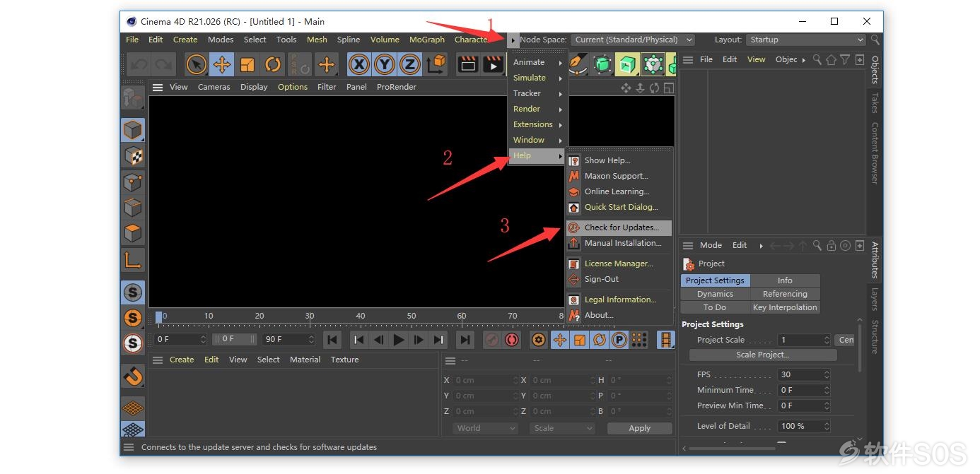Open the Content Browser side tab
980x474 pixels.
click(875, 153)
